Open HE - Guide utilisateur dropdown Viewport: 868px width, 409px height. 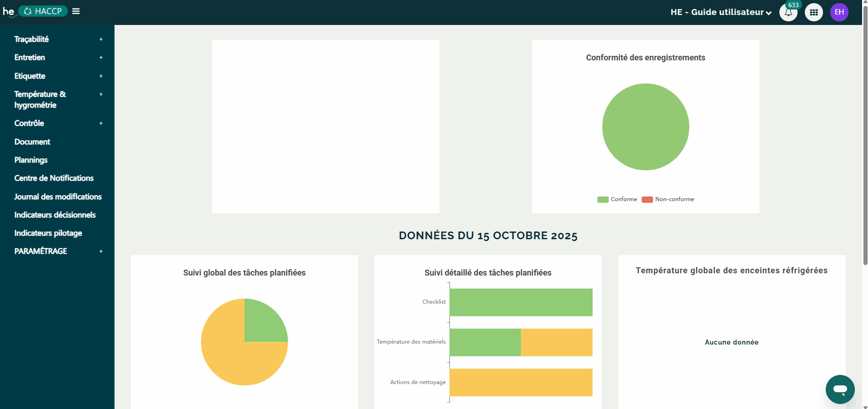coord(721,12)
